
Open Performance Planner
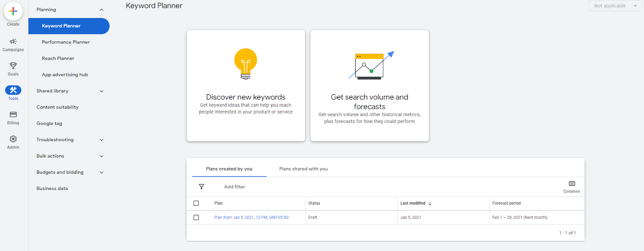point(66,42)
